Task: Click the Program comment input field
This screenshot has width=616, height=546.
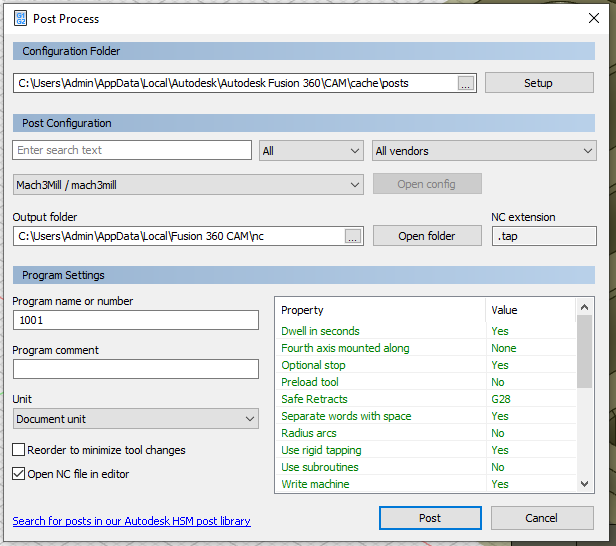Action: (x=136, y=369)
